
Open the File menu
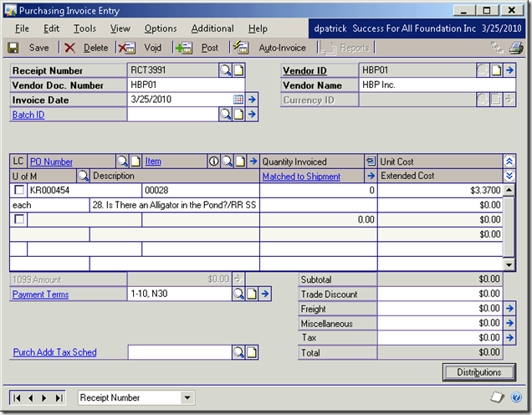[x=22, y=28]
